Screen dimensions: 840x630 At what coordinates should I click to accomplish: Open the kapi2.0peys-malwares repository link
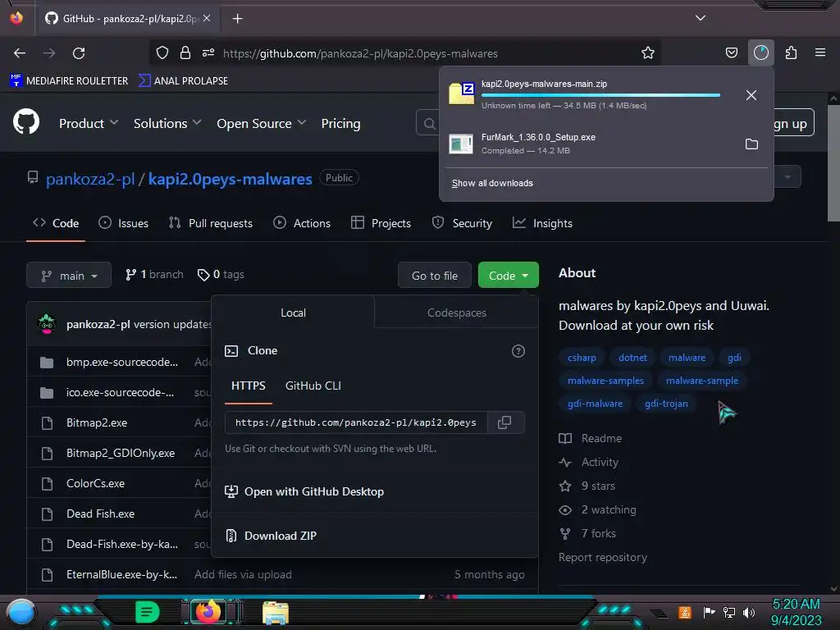tap(231, 179)
